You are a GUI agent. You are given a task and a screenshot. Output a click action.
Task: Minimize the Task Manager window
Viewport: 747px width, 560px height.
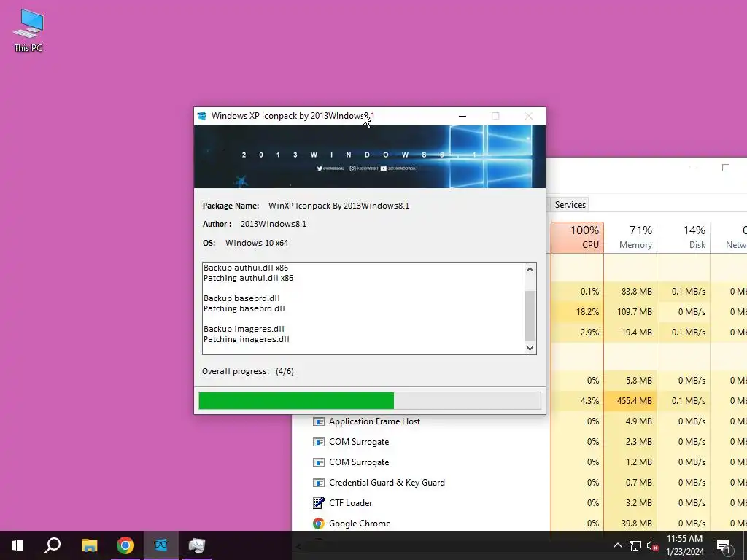click(x=693, y=168)
